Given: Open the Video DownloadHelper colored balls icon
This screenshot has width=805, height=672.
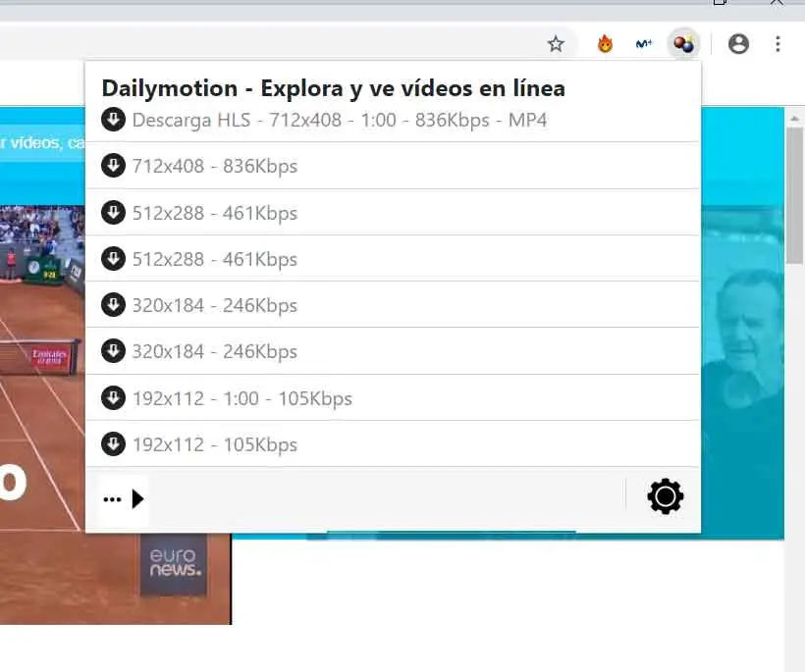Looking at the screenshot, I should pyautogui.click(x=684, y=44).
